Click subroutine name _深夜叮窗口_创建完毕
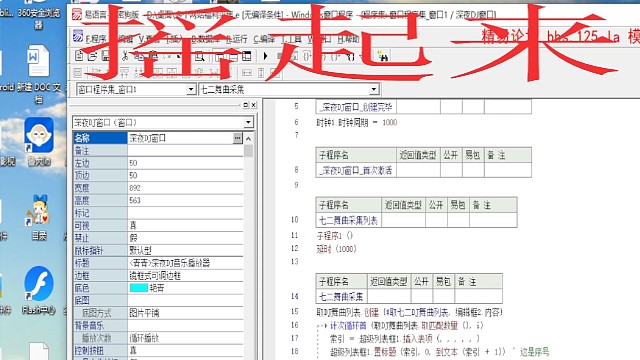 pyautogui.click(x=356, y=107)
